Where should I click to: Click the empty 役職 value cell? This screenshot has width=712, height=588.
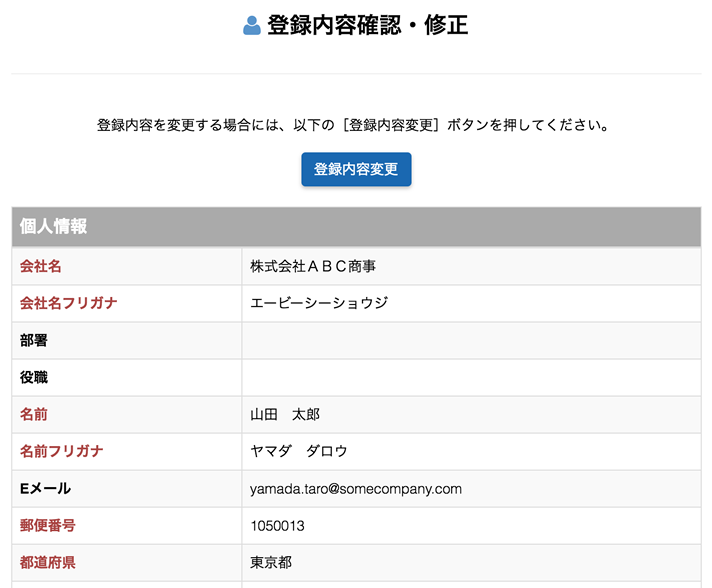470,377
